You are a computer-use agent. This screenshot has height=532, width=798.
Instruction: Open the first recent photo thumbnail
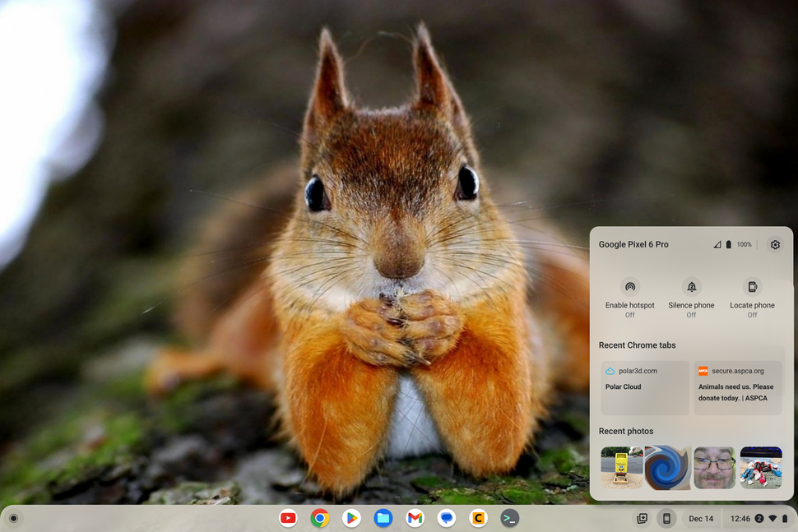[621, 466]
